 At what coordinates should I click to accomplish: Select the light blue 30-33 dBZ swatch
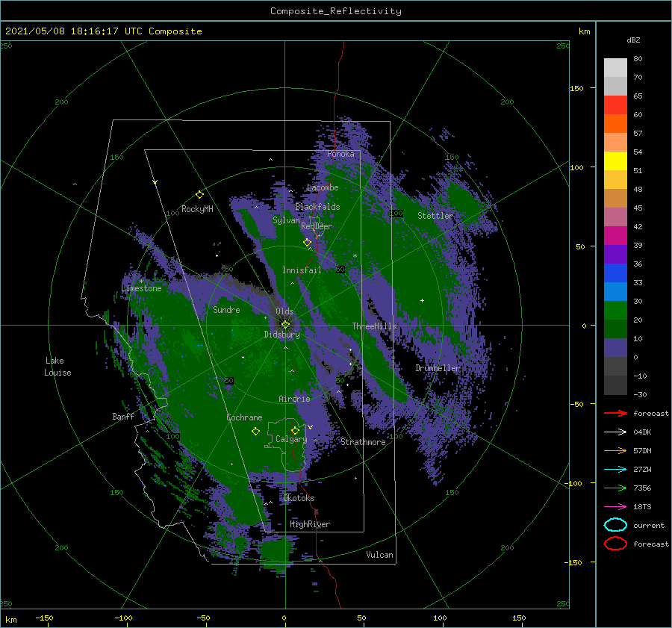tap(615, 291)
